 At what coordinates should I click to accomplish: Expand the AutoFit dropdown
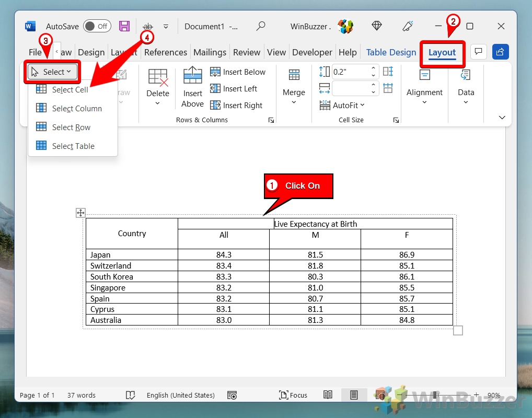click(x=343, y=105)
